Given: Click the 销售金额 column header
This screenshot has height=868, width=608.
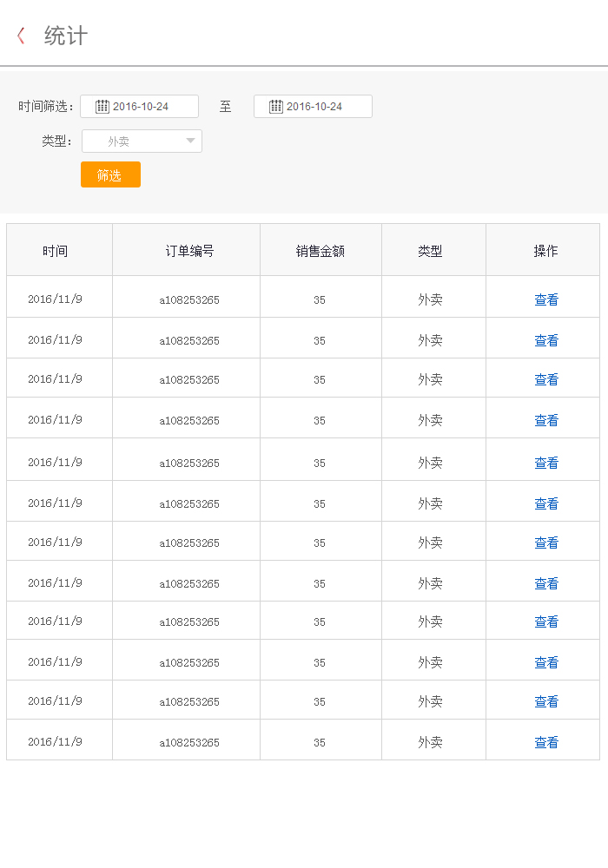Looking at the screenshot, I should tap(320, 251).
